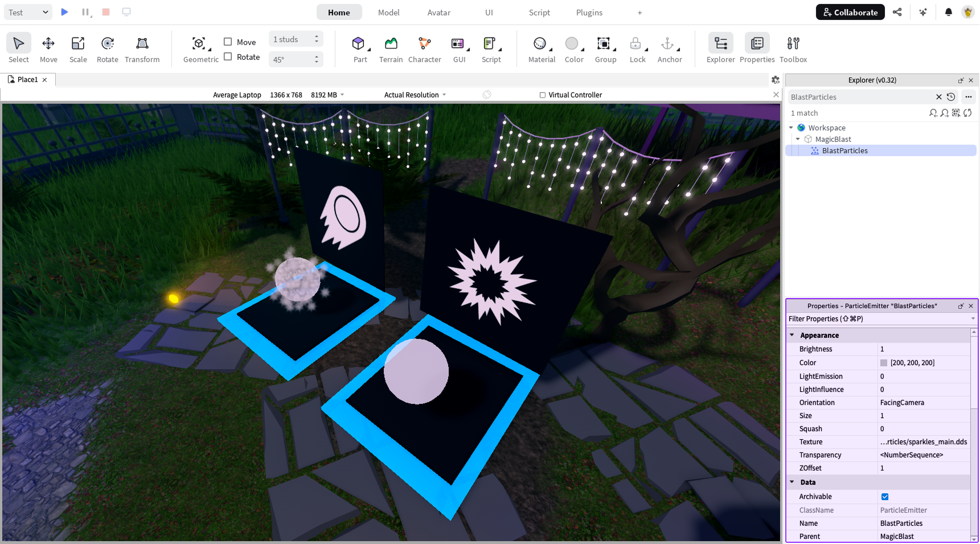Click the Collaborate button
This screenshot has width=980, height=544.
coord(850,12)
